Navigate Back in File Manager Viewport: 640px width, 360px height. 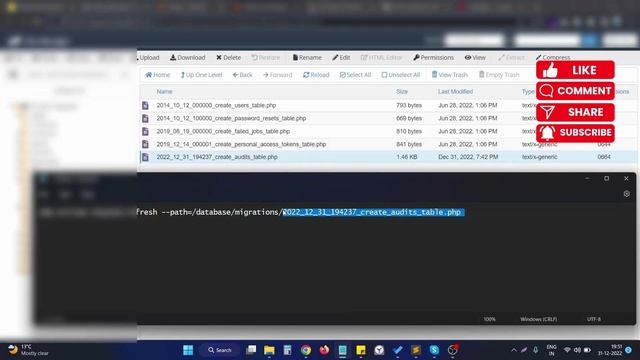tap(242, 75)
